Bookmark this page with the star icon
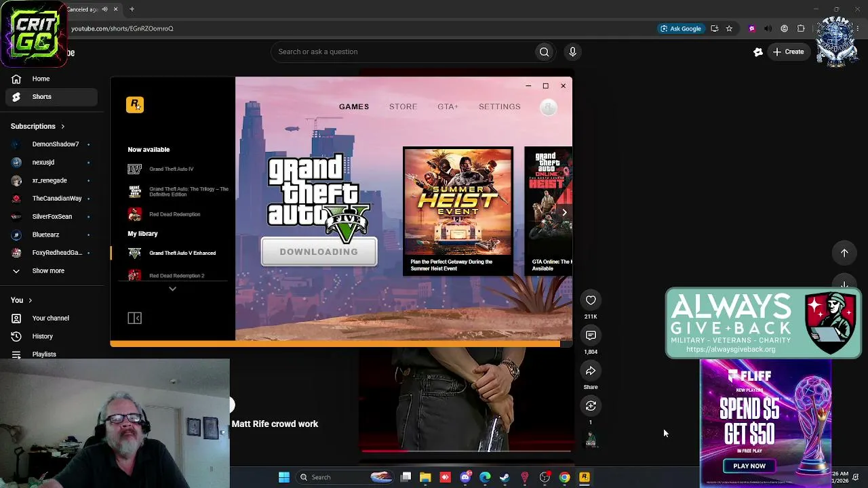Screen dimensions: 868x488 click(x=729, y=28)
